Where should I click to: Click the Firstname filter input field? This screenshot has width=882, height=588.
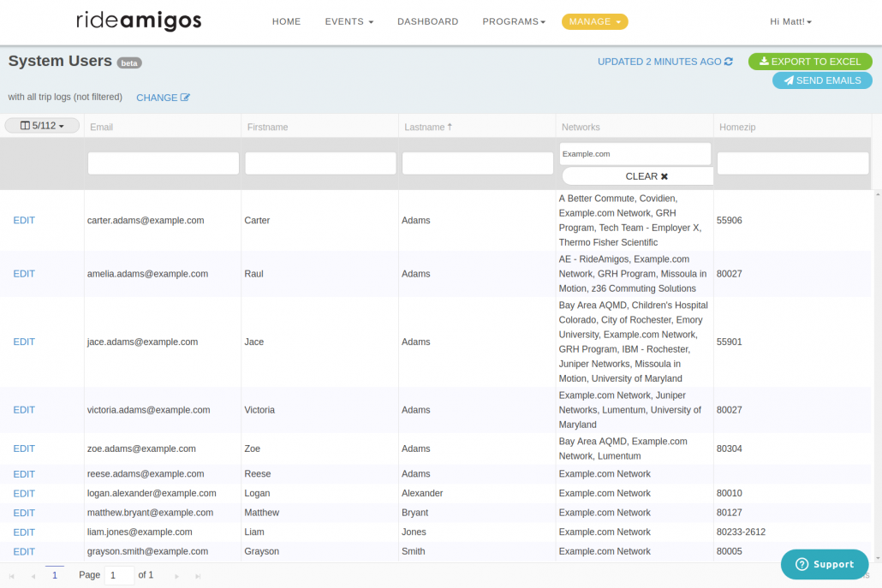[x=320, y=163]
